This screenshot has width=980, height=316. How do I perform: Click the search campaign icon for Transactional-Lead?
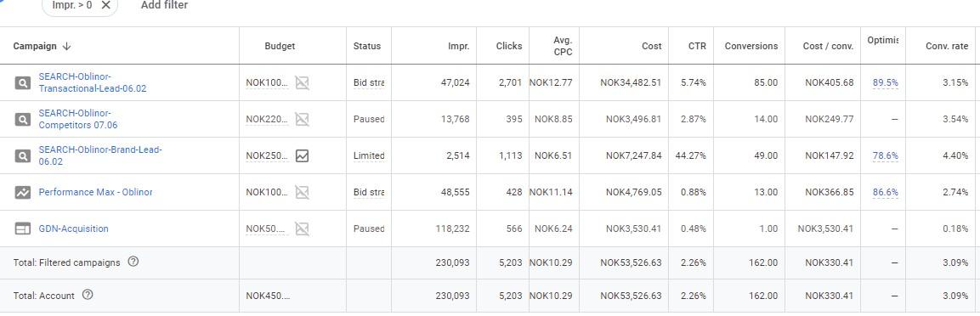click(x=22, y=82)
